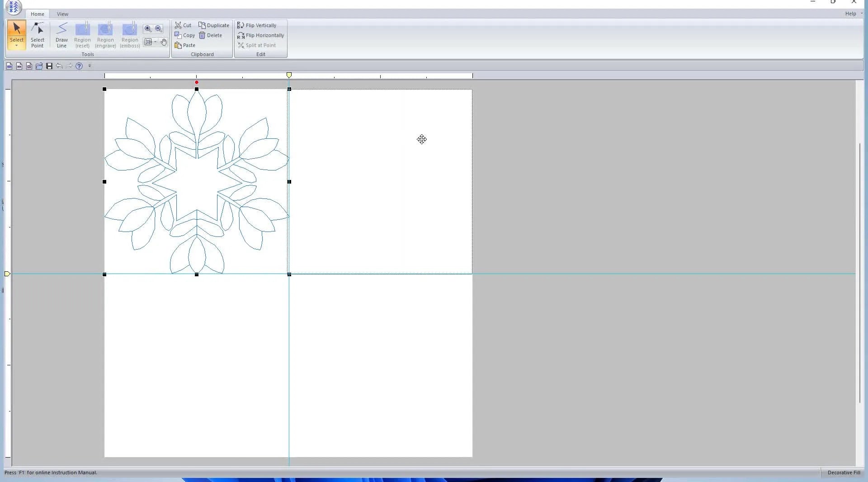Flip the selection horizontally
The image size is (868, 482).
(261, 35)
